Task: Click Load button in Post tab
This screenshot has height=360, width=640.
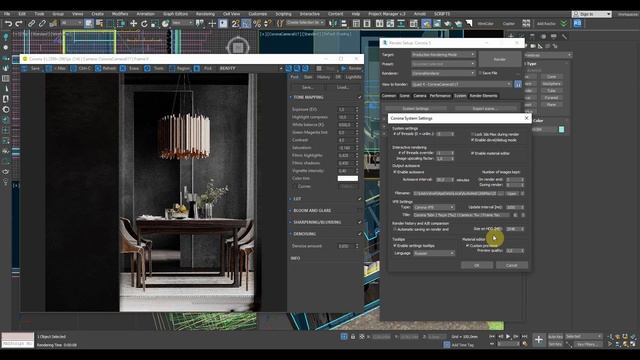Action: 342,87
